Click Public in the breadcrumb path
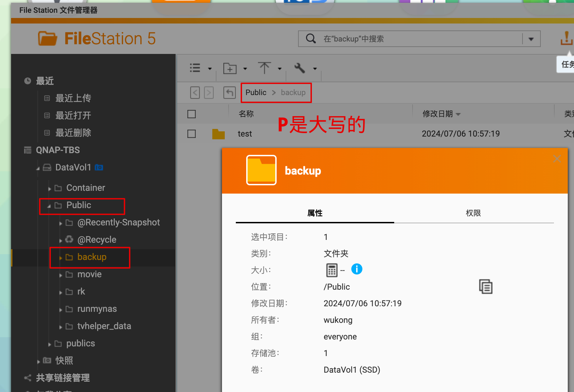574x392 pixels. click(256, 92)
